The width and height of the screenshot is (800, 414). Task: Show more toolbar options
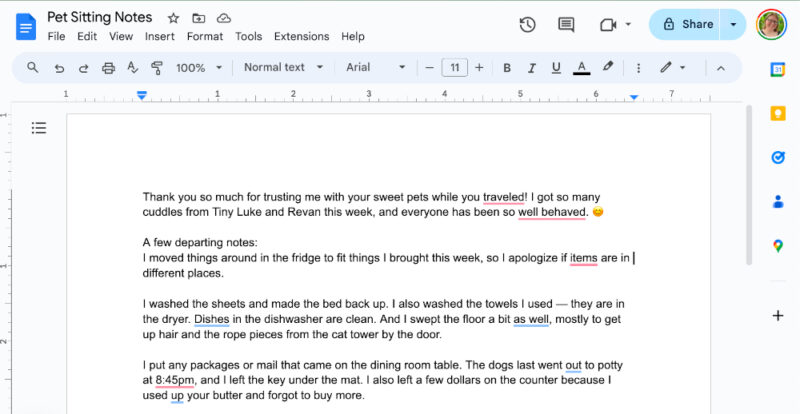[x=638, y=68]
